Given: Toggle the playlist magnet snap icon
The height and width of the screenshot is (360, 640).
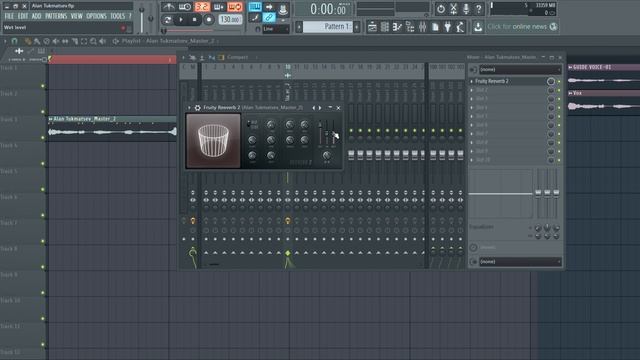Looking at the screenshot, I should pyautogui.click(x=14, y=41).
